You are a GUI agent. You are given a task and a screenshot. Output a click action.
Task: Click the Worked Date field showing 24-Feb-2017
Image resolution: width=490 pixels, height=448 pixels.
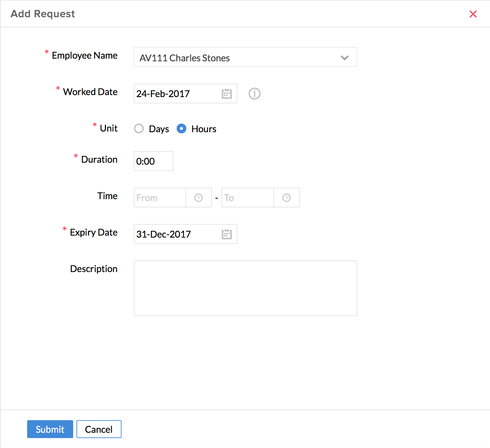click(x=176, y=94)
